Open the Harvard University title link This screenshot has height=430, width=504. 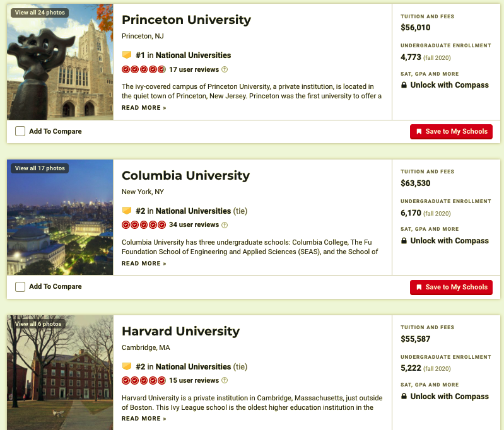tap(180, 331)
